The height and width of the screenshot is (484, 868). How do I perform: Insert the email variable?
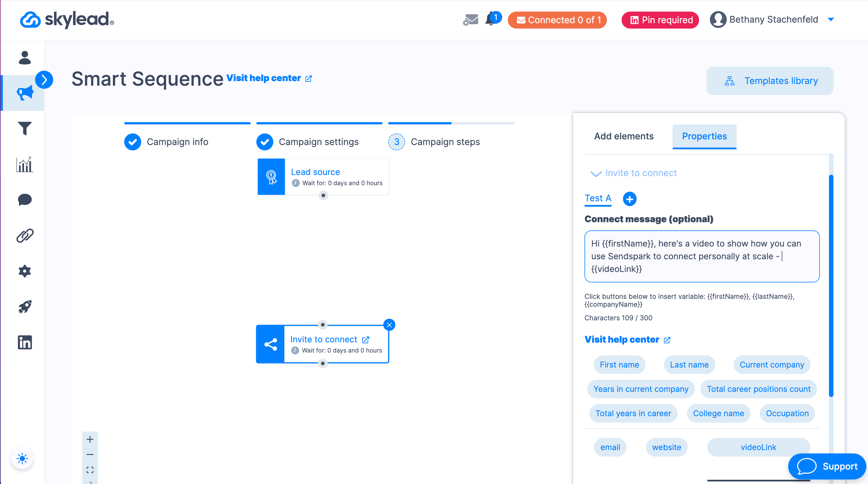tap(610, 447)
